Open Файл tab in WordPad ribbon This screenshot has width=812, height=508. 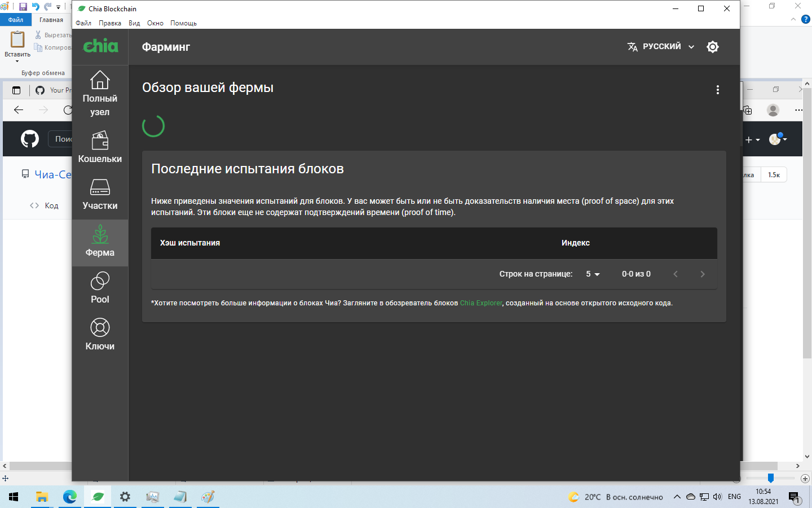point(16,20)
